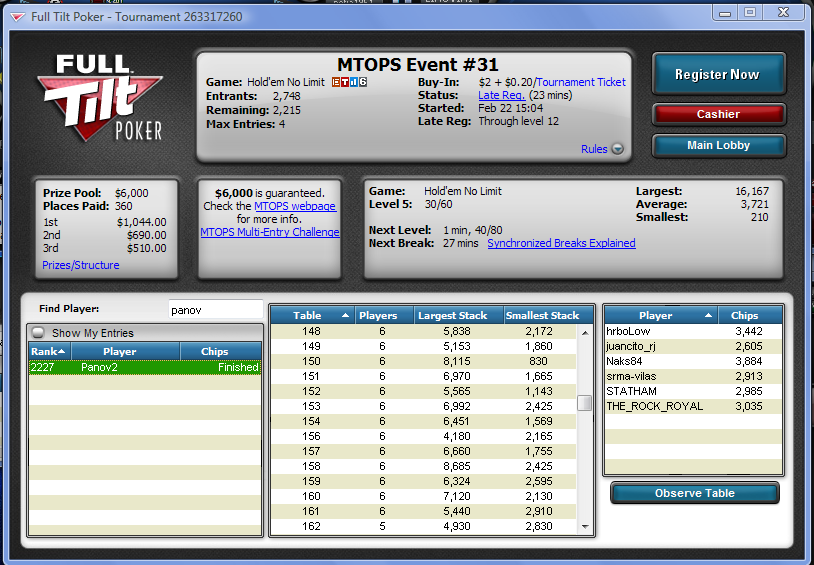Select the Panov2 Finished row

[x=145, y=367]
